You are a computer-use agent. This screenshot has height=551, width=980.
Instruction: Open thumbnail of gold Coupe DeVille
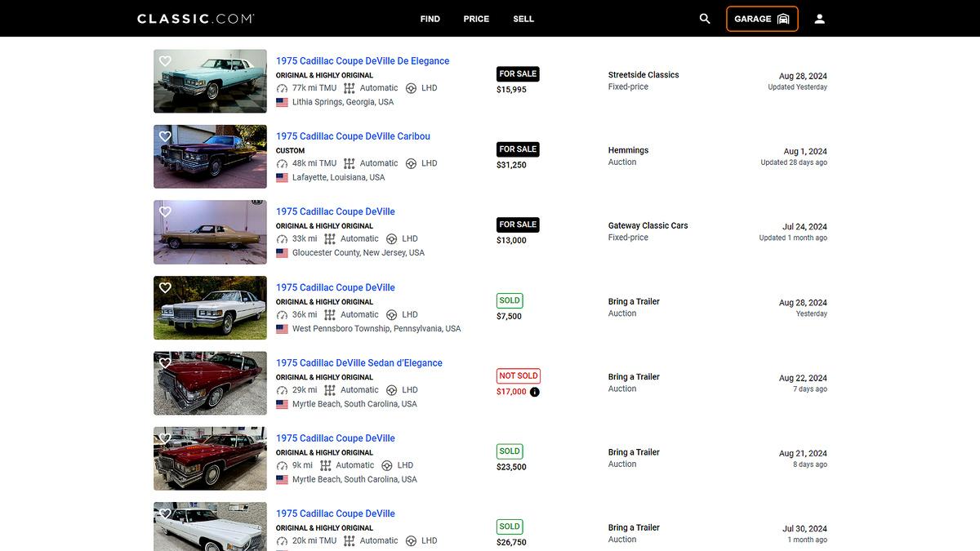pos(210,233)
